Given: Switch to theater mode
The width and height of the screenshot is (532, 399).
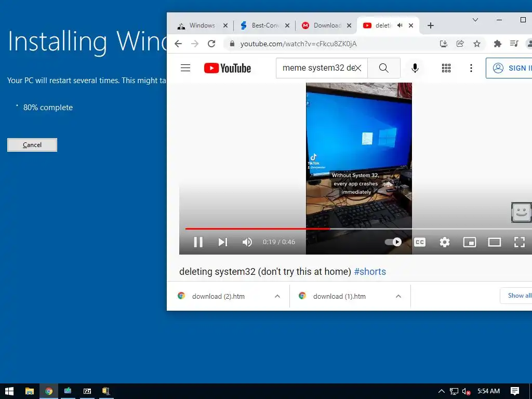Looking at the screenshot, I should pyautogui.click(x=495, y=242).
